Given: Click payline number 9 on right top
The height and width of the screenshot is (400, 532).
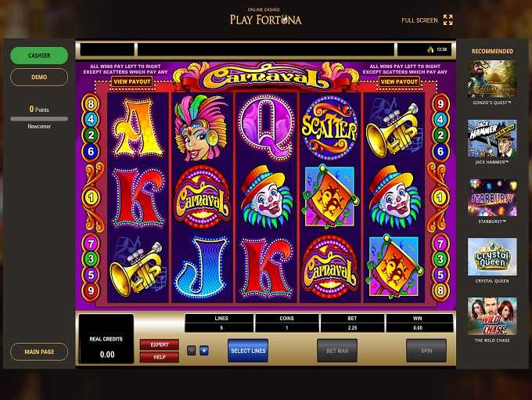Looking at the screenshot, I should click(440, 103).
